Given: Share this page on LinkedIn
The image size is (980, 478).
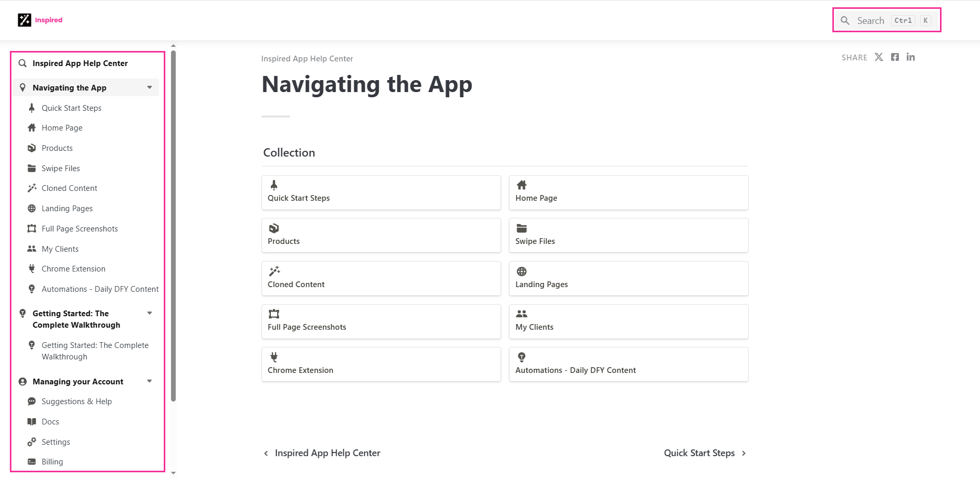Looking at the screenshot, I should pyautogui.click(x=911, y=57).
